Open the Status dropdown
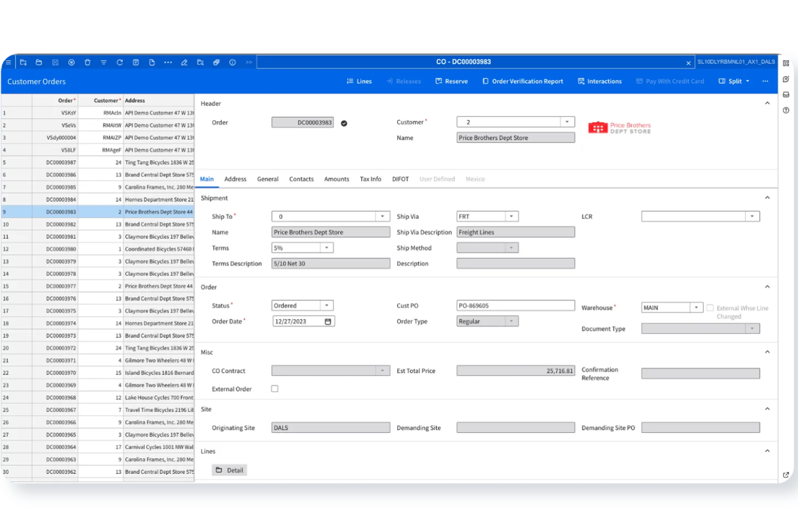Viewport: 798px width, 532px height. (327, 306)
